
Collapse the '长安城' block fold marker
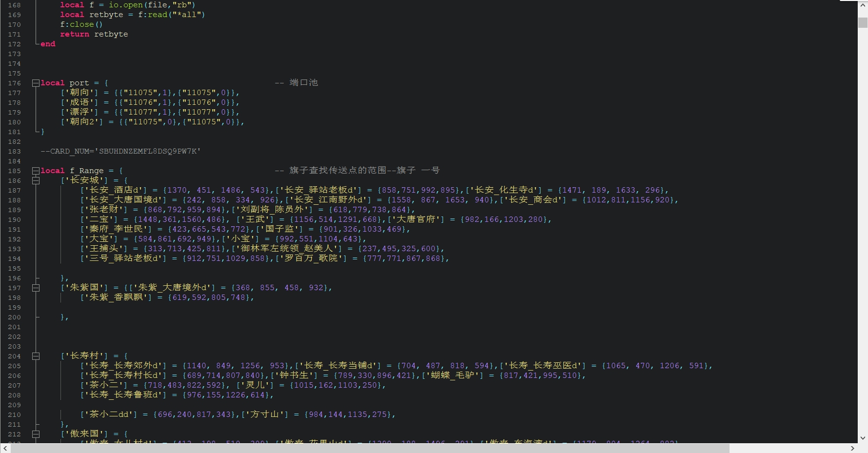(36, 180)
